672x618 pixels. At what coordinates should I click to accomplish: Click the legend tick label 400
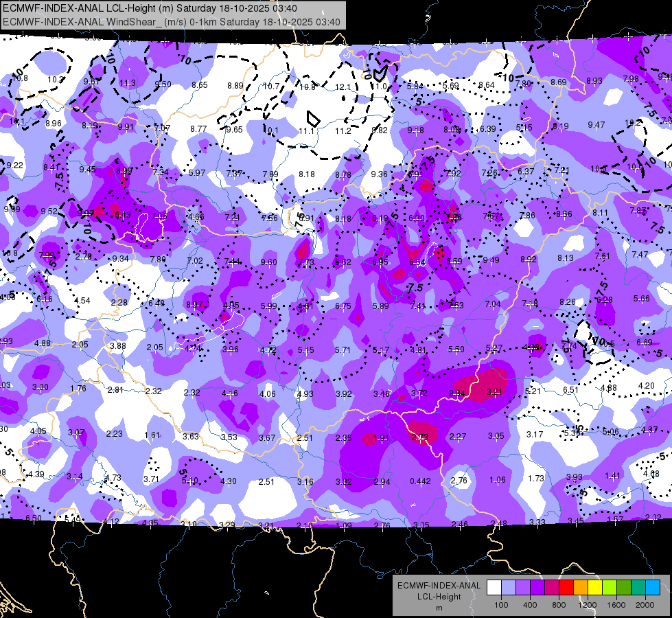click(530, 605)
